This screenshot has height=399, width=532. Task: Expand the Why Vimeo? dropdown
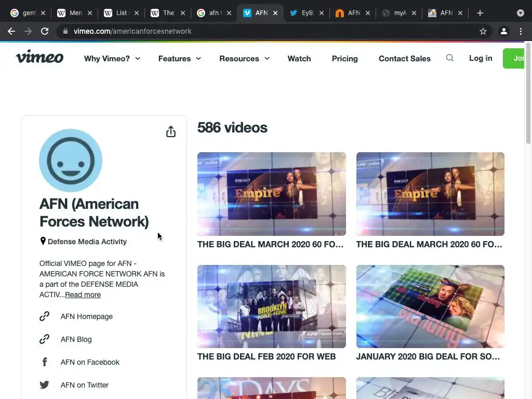point(112,58)
